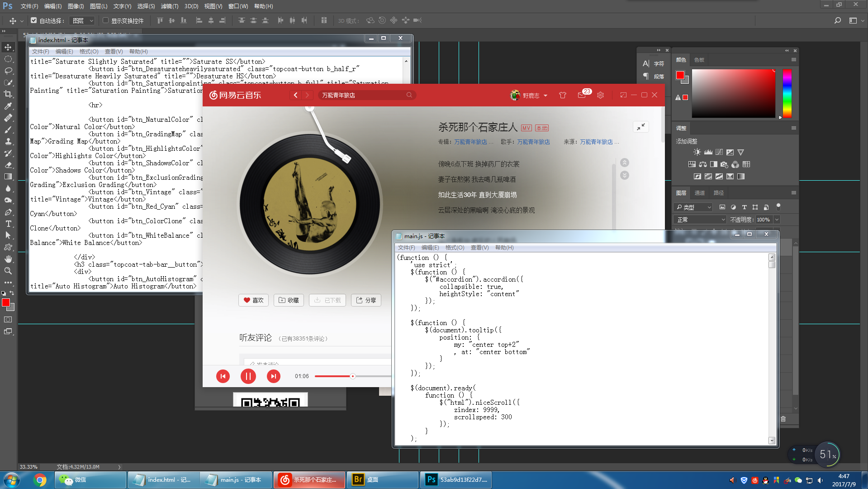The image size is (868, 489).
Task: Open the Paragraph panel icon
Action: pos(646,76)
